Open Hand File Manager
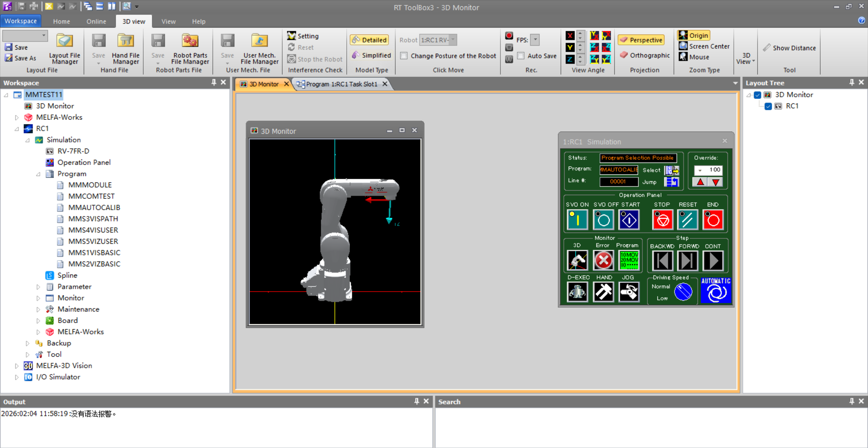Viewport: 868px width, 448px height. pos(126,49)
